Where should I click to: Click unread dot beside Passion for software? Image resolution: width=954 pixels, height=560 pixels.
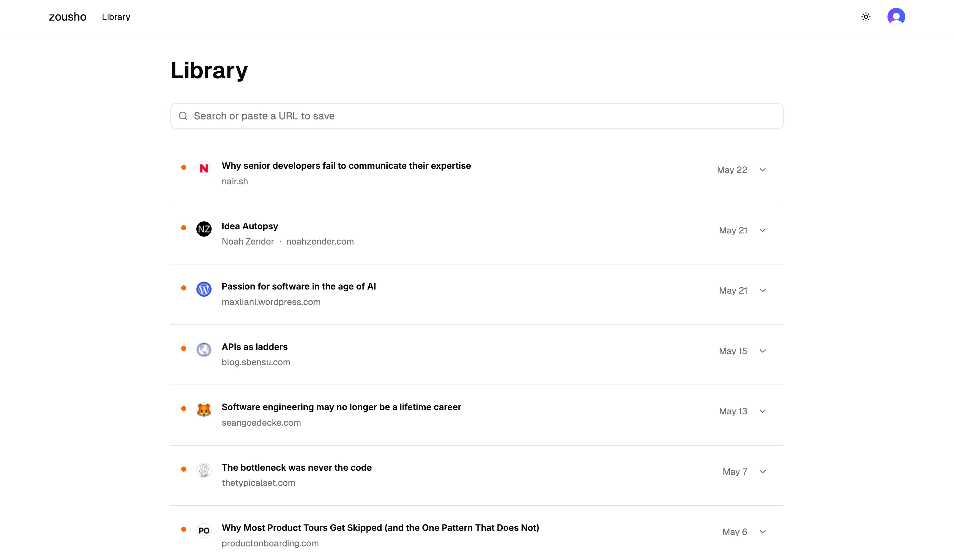tap(184, 288)
